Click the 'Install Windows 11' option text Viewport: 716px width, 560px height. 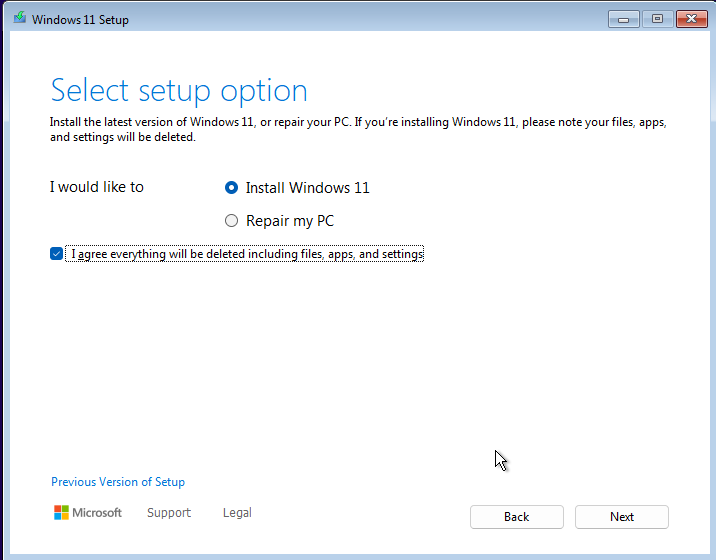(x=307, y=188)
